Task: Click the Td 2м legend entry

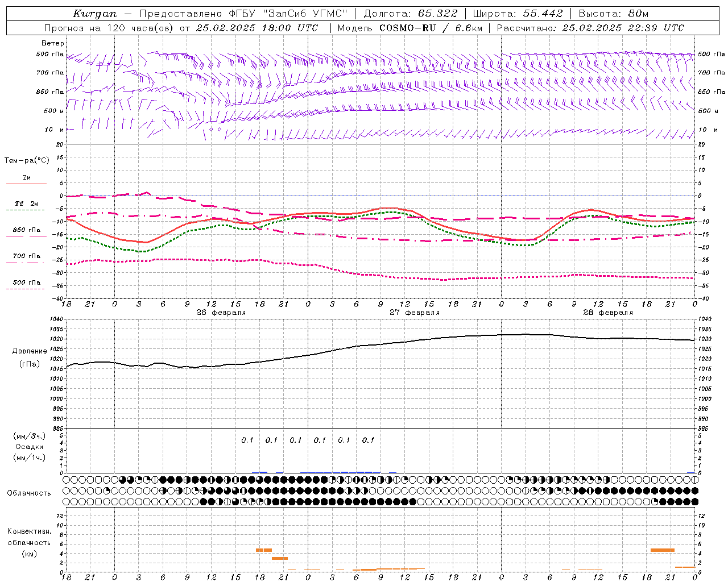Action: pos(27,203)
